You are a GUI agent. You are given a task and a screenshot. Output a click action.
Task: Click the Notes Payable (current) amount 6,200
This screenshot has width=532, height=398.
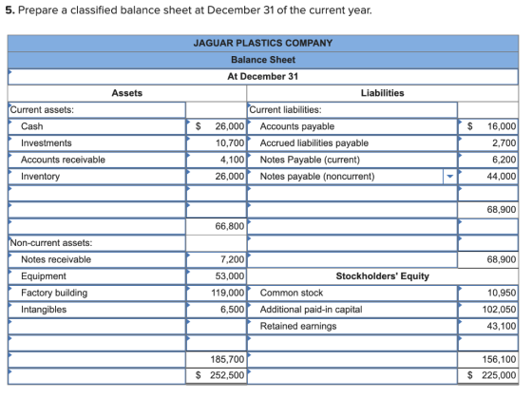point(488,160)
